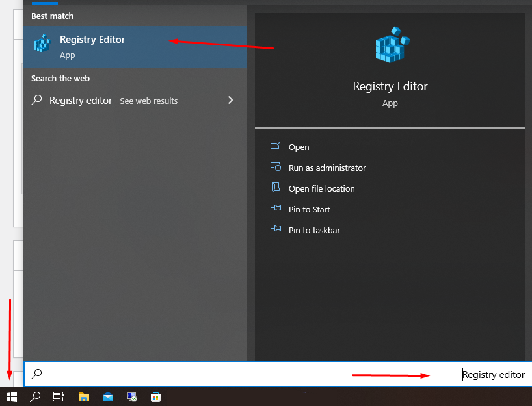532x406 pixels.
Task: Click the search input field
Action: pyautogui.click(x=278, y=374)
